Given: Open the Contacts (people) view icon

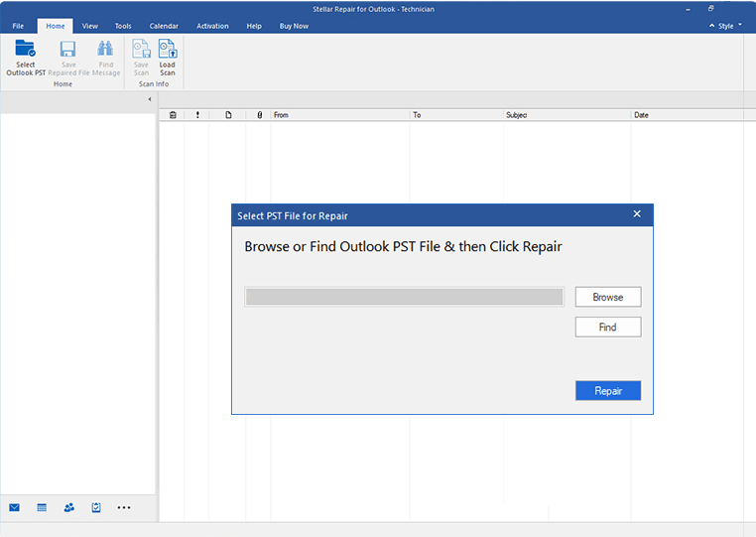Looking at the screenshot, I should click(x=68, y=507).
